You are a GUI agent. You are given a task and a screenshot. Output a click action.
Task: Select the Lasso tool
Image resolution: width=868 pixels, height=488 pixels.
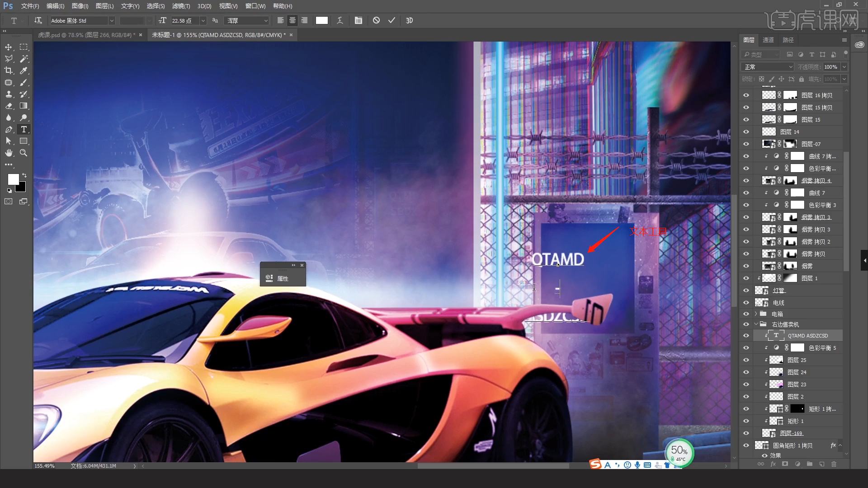point(9,59)
